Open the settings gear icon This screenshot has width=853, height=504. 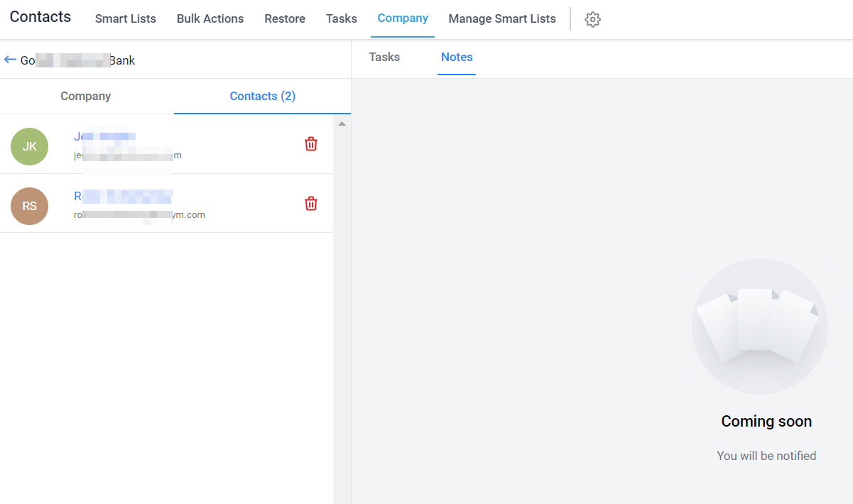(x=592, y=19)
